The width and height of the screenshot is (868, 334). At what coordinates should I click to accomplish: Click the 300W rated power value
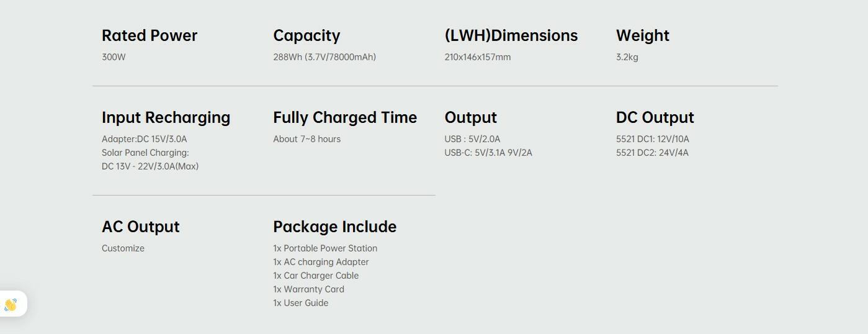coord(114,57)
